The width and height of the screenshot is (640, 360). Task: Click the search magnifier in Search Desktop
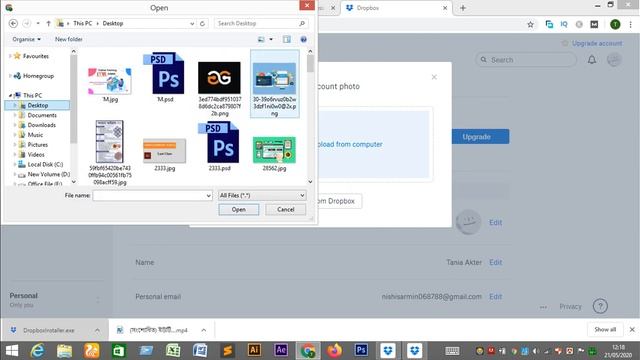tap(302, 24)
